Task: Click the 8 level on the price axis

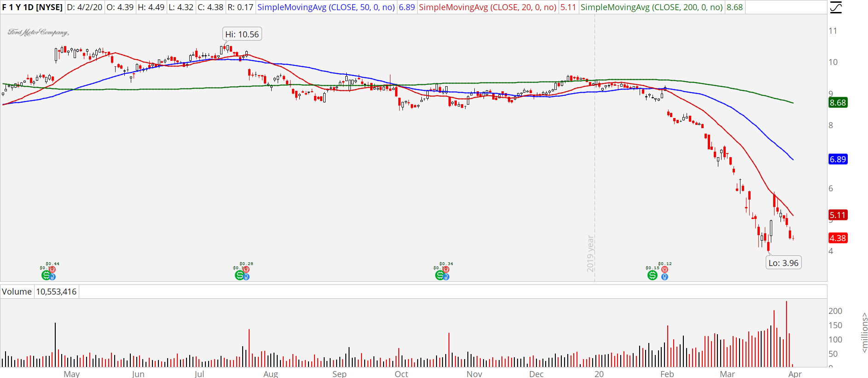Action: [831, 125]
